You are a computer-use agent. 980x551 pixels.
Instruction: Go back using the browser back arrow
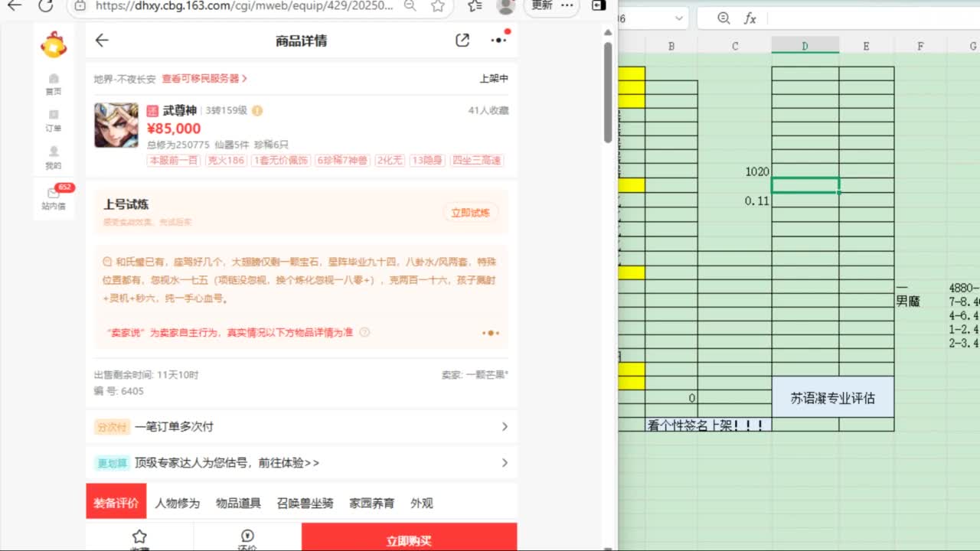pos(14,5)
